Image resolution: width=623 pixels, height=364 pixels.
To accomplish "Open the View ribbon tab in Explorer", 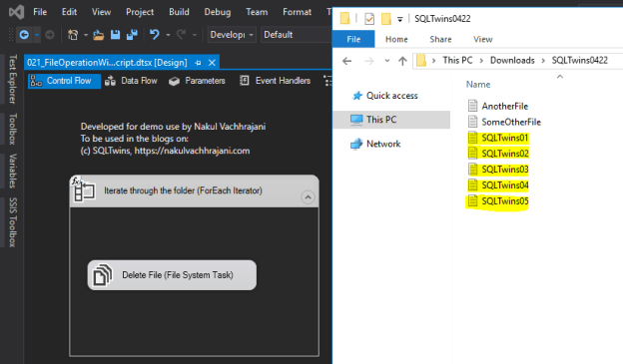I will [483, 39].
